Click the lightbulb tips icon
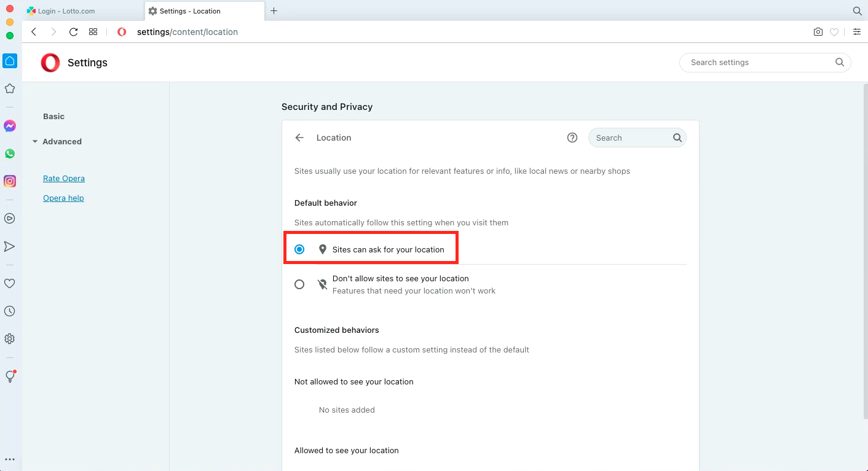Image resolution: width=868 pixels, height=471 pixels. pyautogui.click(x=10, y=376)
